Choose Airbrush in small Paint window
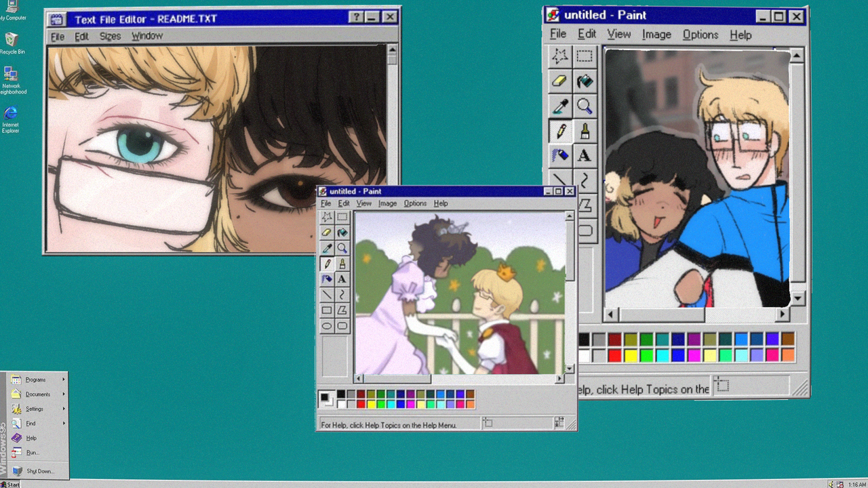This screenshot has width=868, height=488. [x=327, y=279]
